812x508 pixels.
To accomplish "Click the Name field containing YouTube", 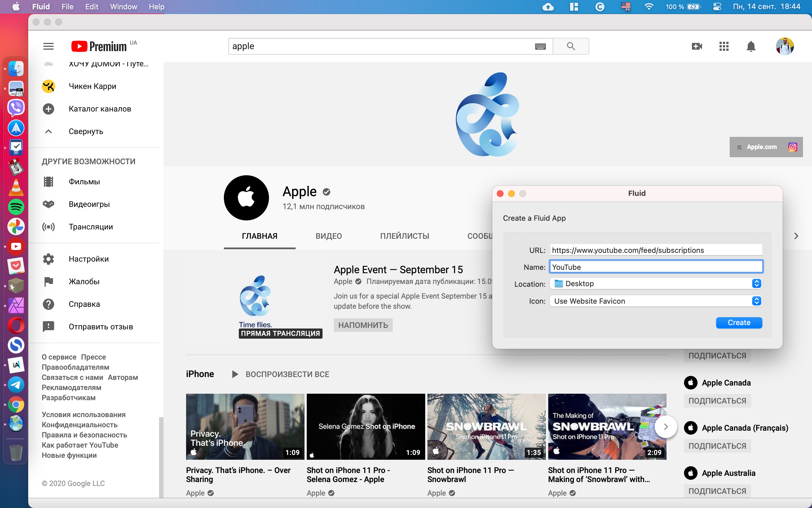I will (656, 267).
